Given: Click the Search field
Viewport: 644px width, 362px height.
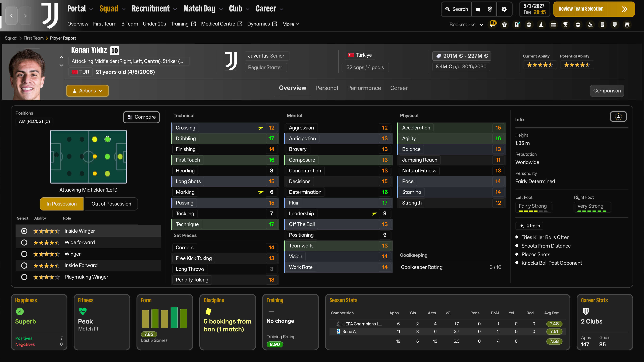Looking at the screenshot, I should (457, 9).
